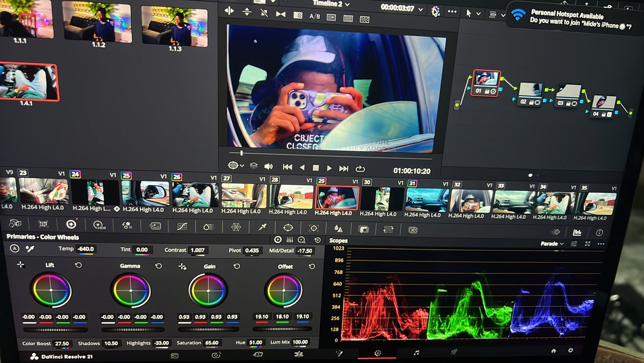Image resolution: width=644 pixels, height=363 pixels.
Task: Click the Offset master wheel slider
Action: (282, 328)
